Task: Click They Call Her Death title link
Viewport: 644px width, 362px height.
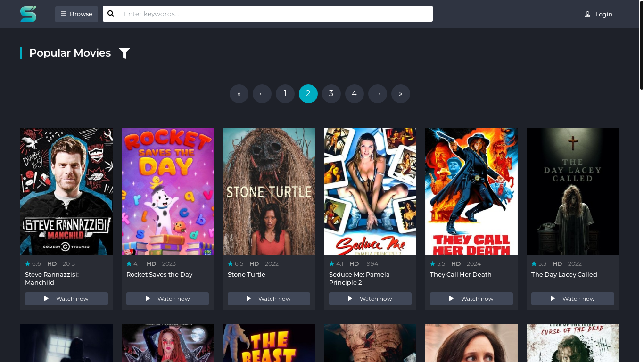Action: (x=461, y=274)
